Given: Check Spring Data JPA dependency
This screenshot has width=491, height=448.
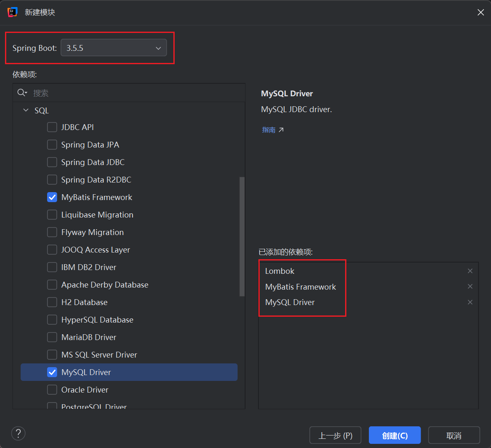Looking at the screenshot, I should pos(52,145).
